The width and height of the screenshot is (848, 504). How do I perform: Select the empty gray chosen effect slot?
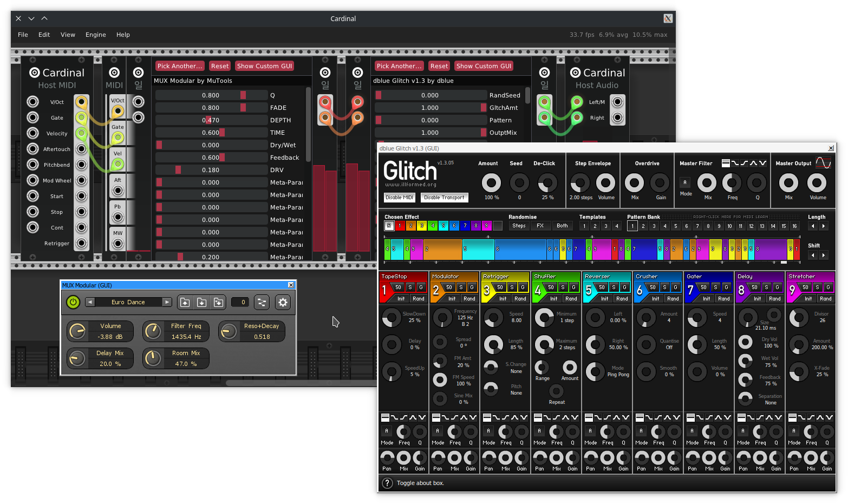(498, 226)
